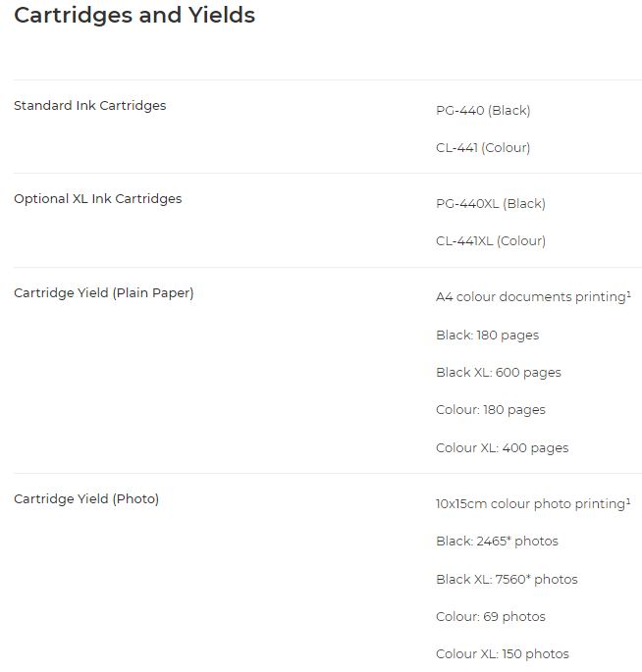Image resolution: width=642 pixels, height=672 pixels.
Task: Click the Black: 2465* photos entry
Action: click(497, 541)
